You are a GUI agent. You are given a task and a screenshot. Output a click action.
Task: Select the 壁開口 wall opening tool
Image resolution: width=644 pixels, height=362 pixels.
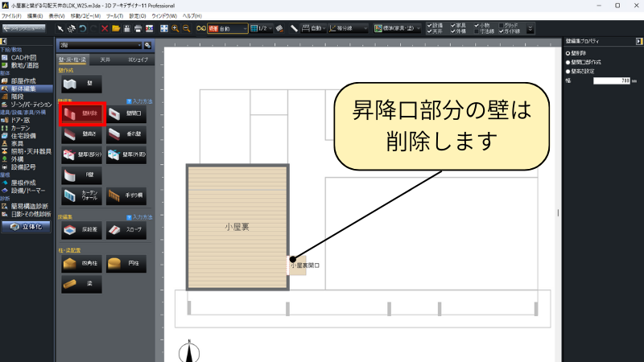click(x=126, y=114)
